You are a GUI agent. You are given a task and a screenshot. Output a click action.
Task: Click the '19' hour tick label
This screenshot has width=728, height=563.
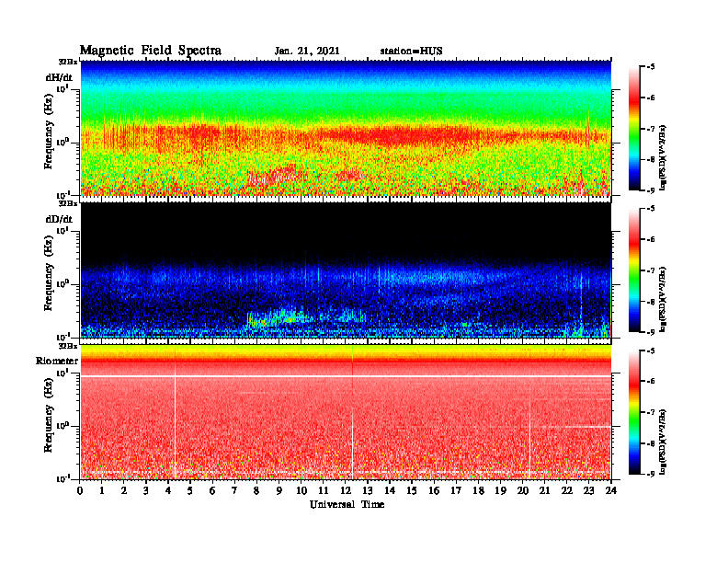pyautogui.click(x=500, y=491)
